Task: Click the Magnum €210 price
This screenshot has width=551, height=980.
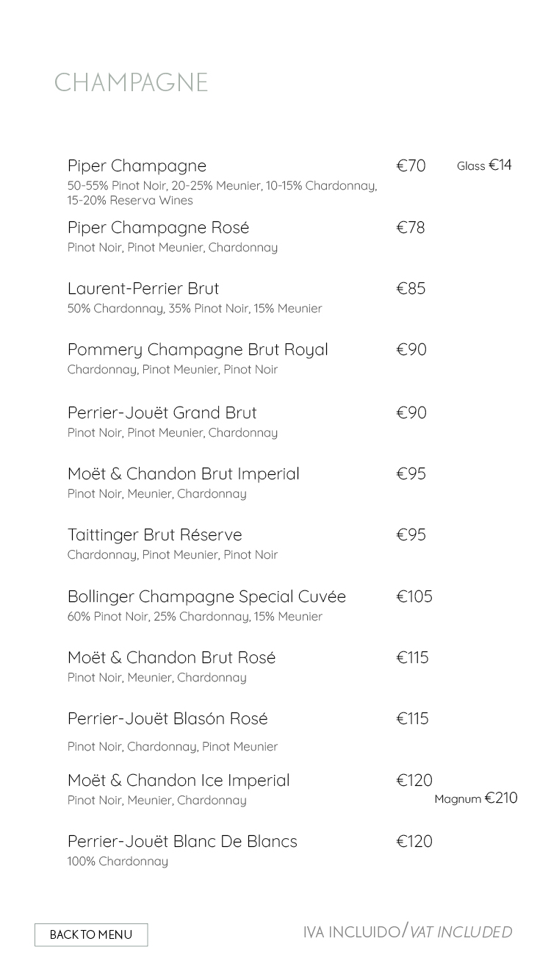Action: click(x=476, y=798)
